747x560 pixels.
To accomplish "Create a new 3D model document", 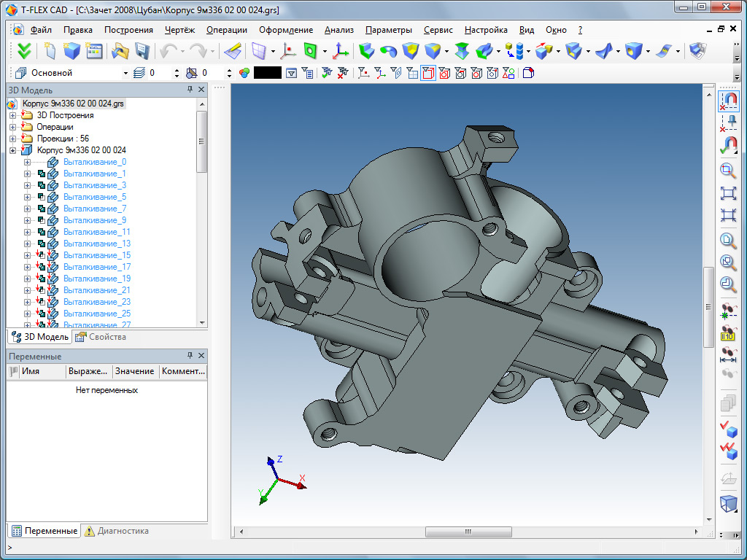I will [x=71, y=50].
